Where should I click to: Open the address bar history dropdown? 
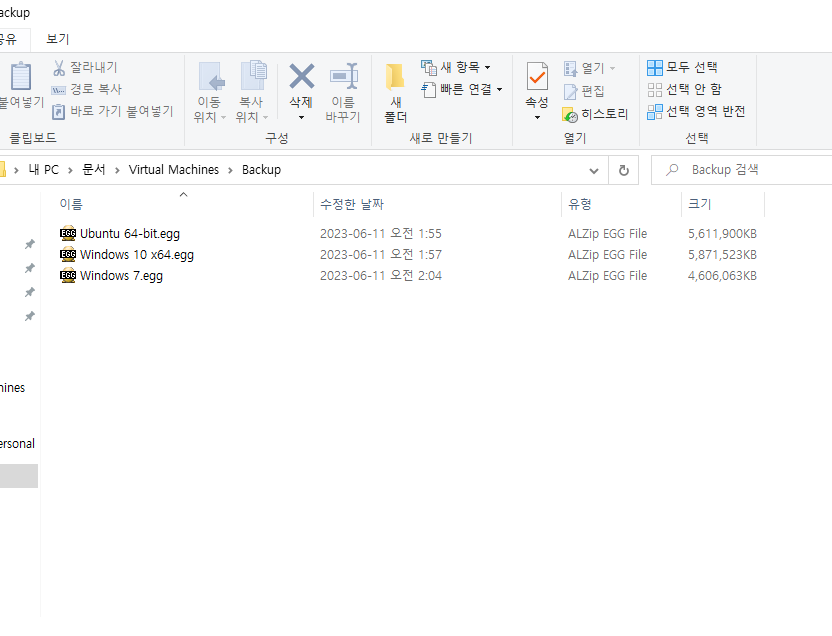pos(594,170)
